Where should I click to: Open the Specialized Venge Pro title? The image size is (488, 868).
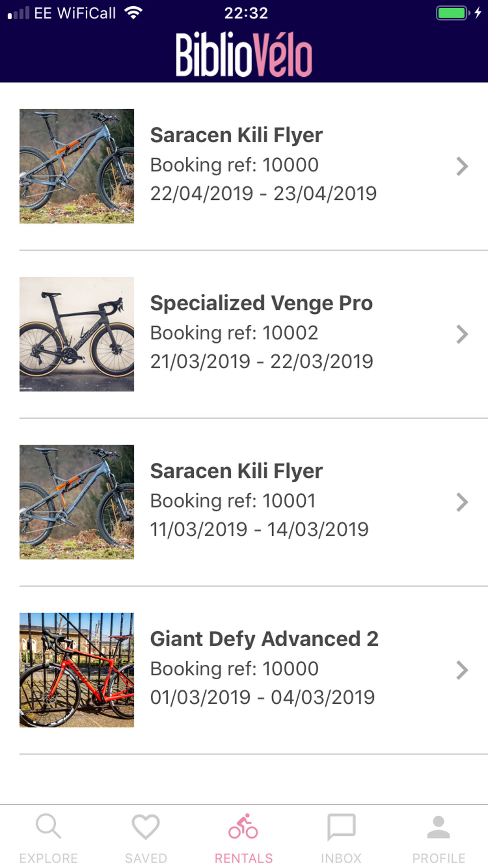pyautogui.click(x=261, y=303)
